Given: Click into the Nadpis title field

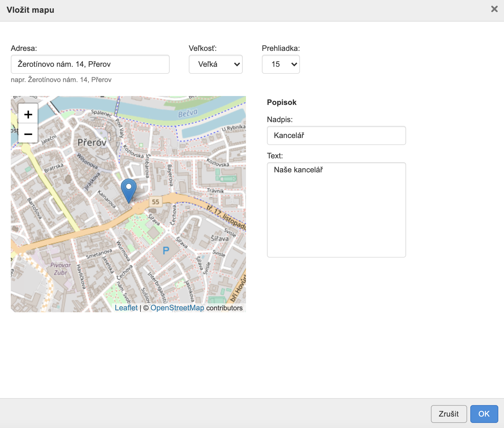Looking at the screenshot, I should click(x=336, y=135).
